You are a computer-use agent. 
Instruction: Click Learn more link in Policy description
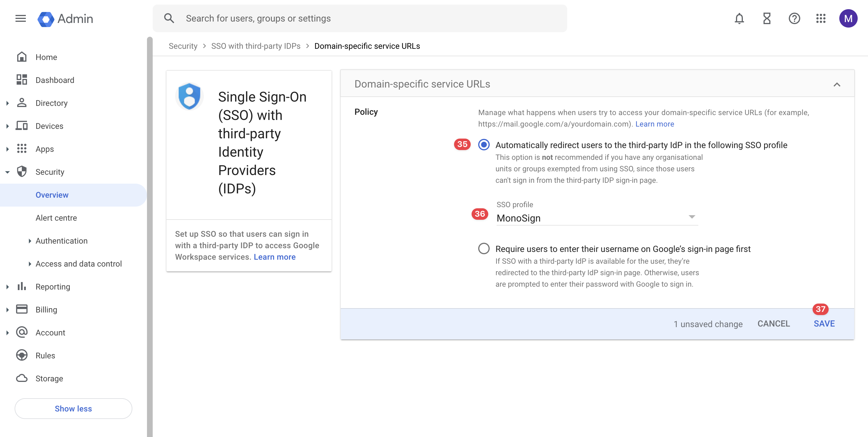pos(654,124)
